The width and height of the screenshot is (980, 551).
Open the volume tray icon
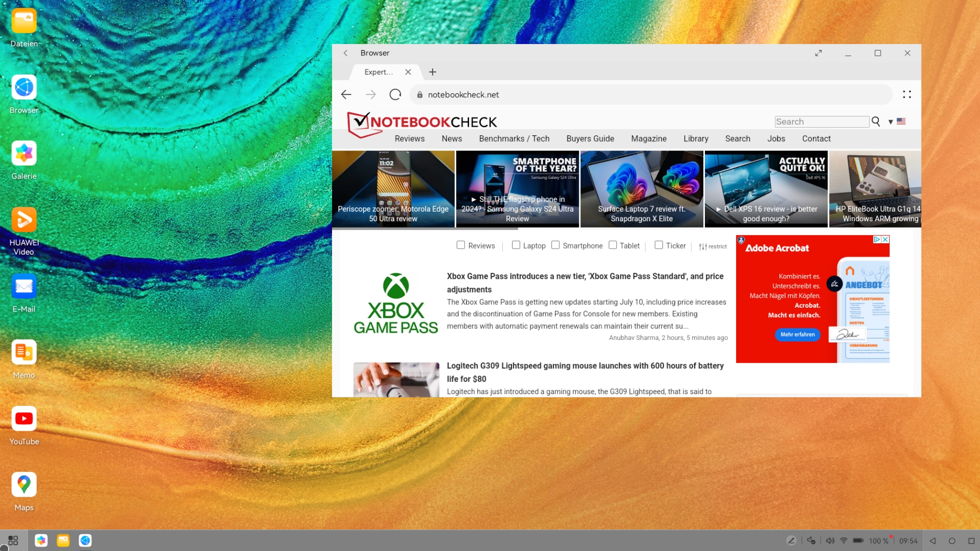830,541
